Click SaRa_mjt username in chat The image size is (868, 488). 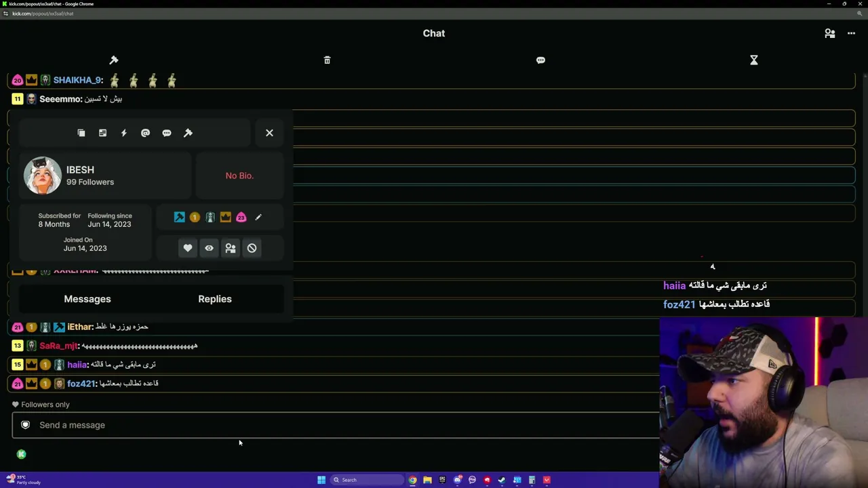pos(58,346)
